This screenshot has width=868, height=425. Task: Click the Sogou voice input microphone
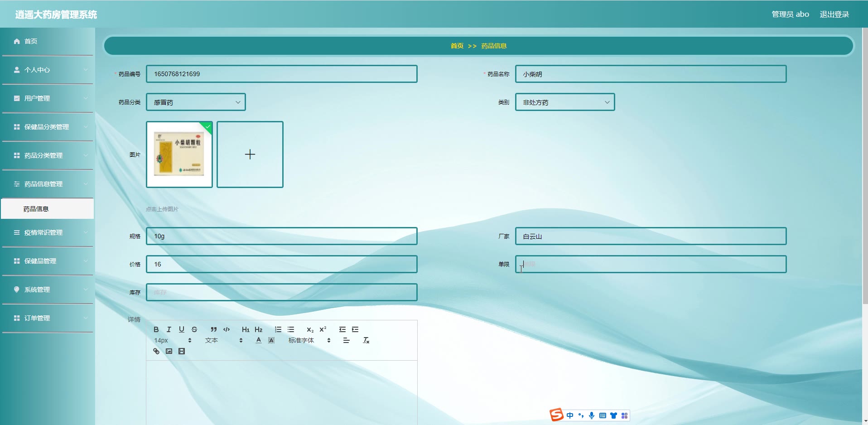tap(592, 415)
